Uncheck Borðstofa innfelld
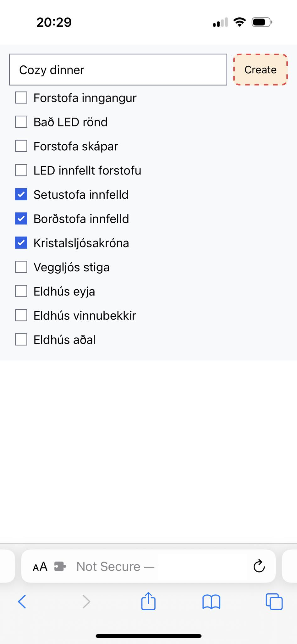 [x=21, y=219]
